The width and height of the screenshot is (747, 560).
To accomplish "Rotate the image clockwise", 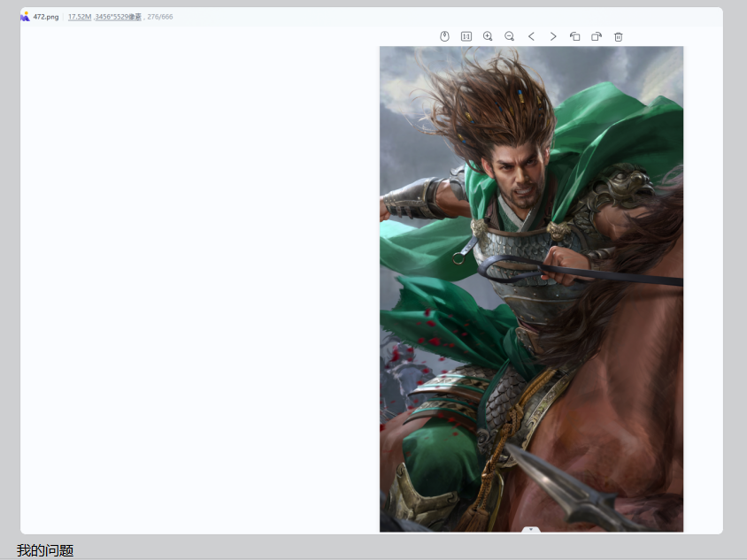I will pyautogui.click(x=597, y=36).
